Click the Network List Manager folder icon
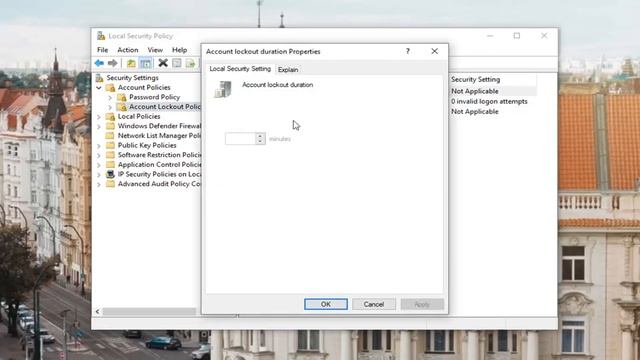This screenshot has height=360, width=640. pyautogui.click(x=110, y=136)
